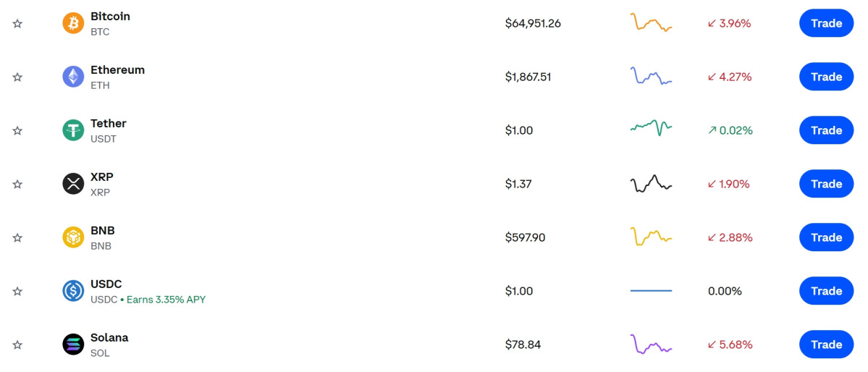Click the green Tether logo icon
This screenshot has height=372, width=868.
73,130
